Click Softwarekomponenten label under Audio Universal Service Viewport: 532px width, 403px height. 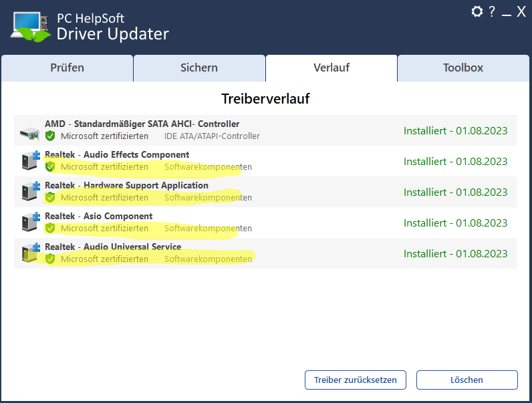point(208,259)
